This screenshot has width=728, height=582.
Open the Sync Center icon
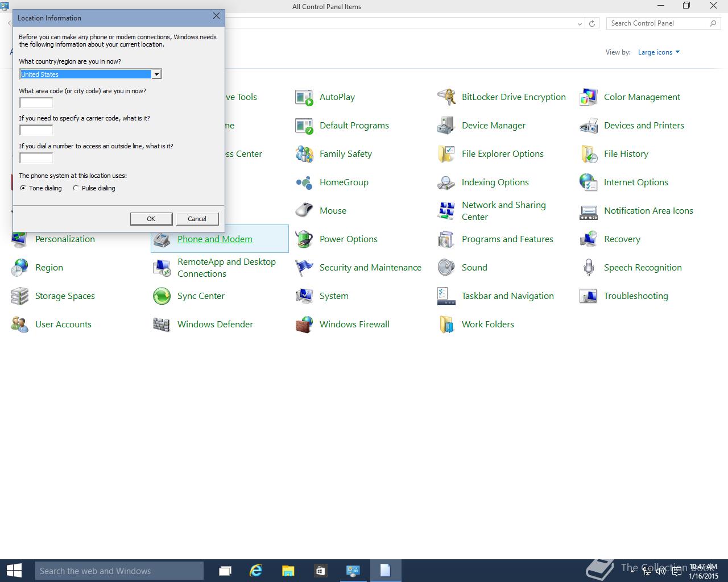[x=162, y=296]
